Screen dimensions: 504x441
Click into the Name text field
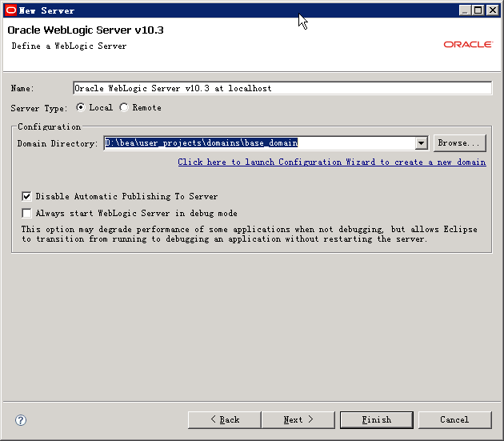point(282,88)
